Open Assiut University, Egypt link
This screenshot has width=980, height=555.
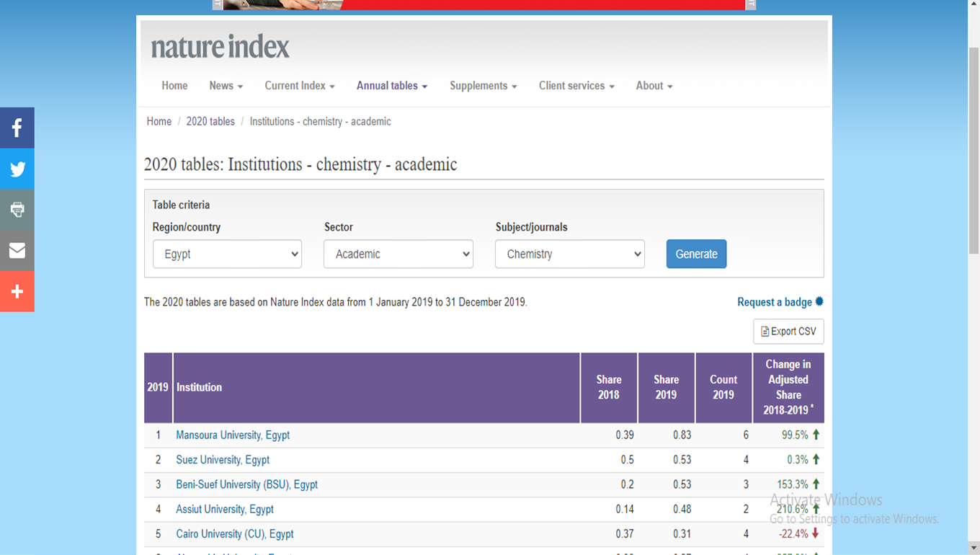point(225,509)
